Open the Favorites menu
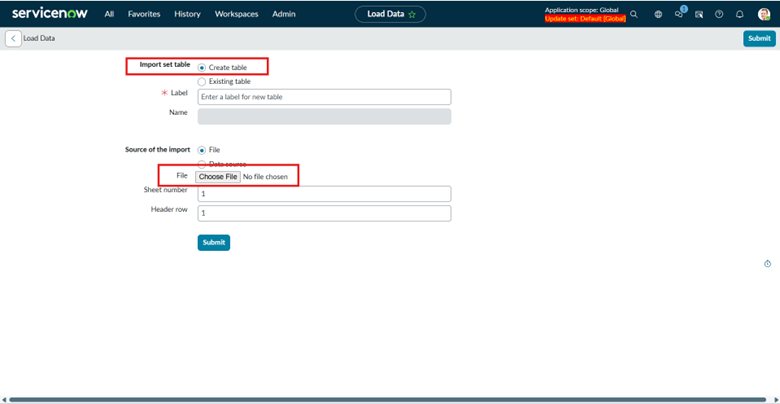Image resolution: width=780 pixels, height=404 pixels. (144, 14)
